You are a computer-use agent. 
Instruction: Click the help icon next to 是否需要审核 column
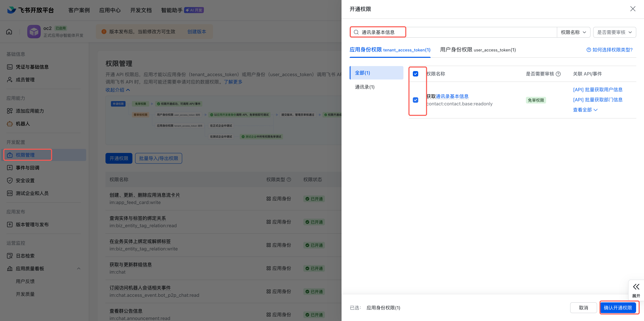point(558,74)
